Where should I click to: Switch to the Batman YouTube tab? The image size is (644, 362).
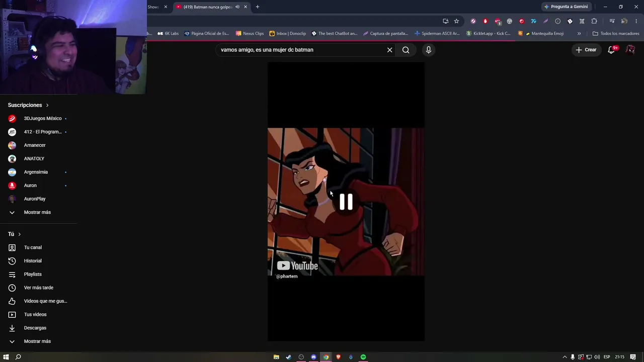[207, 7]
